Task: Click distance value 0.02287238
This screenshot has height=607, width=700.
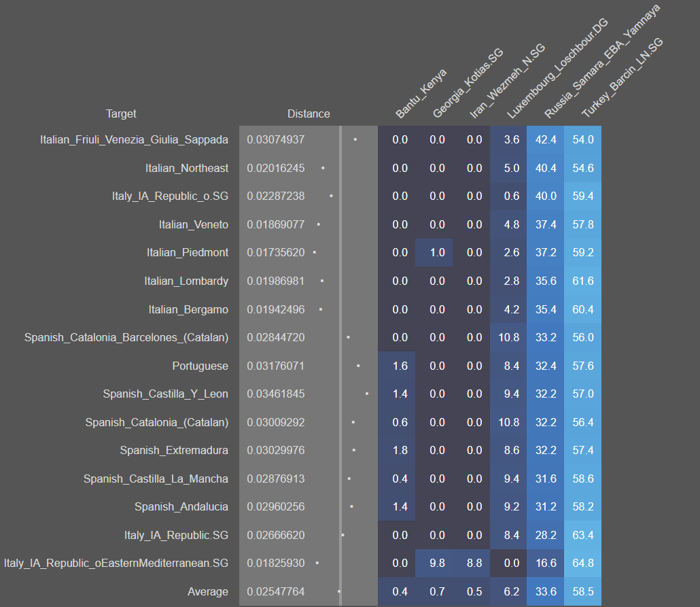Action: [275, 196]
